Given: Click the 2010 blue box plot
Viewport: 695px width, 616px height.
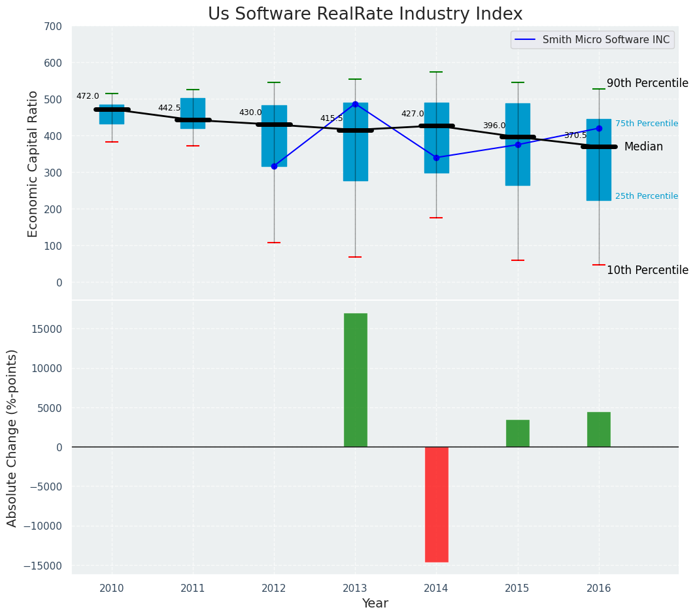Looking at the screenshot, I should point(112,118).
